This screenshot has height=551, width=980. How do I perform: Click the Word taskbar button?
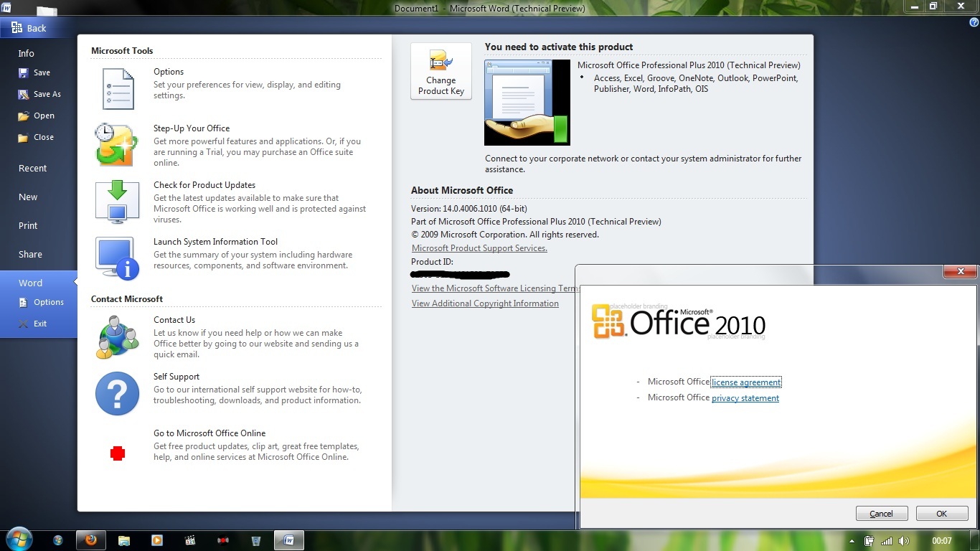289,540
